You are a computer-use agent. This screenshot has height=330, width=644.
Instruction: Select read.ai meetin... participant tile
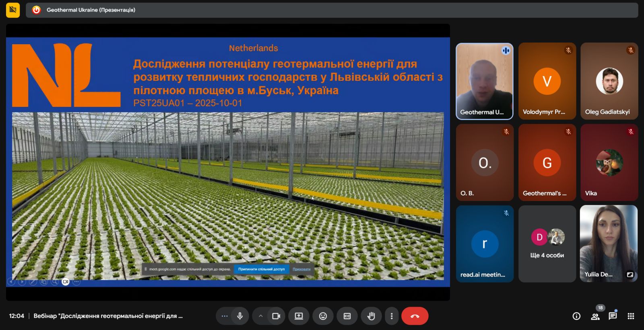(x=485, y=244)
